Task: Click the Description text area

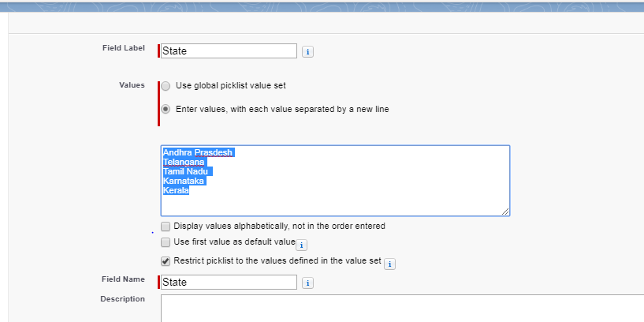Action: pyautogui.click(x=402, y=309)
